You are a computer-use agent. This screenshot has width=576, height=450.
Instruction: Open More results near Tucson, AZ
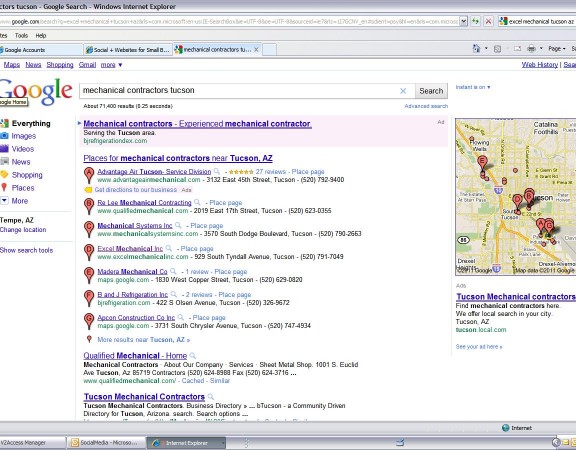144,339
